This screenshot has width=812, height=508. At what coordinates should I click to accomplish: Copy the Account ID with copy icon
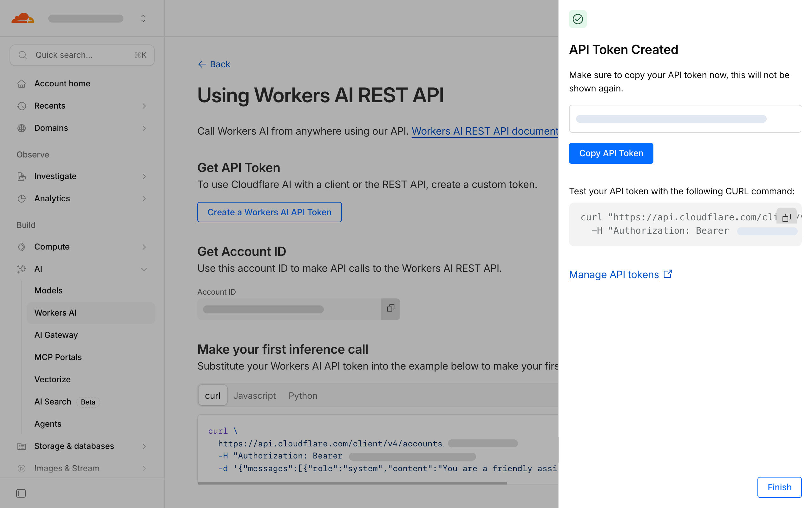390,309
